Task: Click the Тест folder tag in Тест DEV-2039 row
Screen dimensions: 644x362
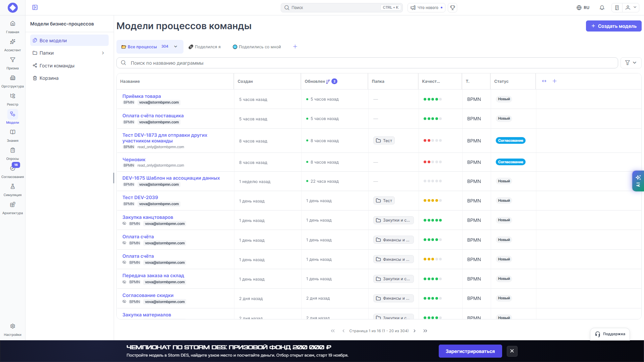Action: pos(384,201)
